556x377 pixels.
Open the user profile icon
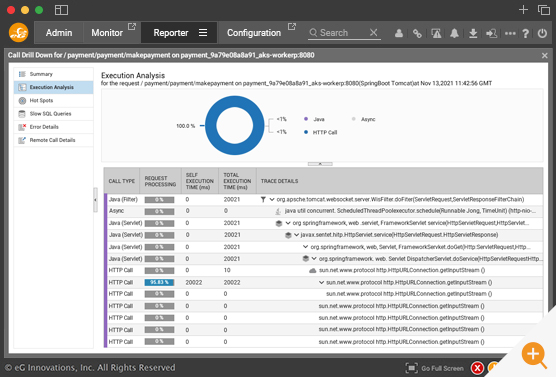coord(399,33)
